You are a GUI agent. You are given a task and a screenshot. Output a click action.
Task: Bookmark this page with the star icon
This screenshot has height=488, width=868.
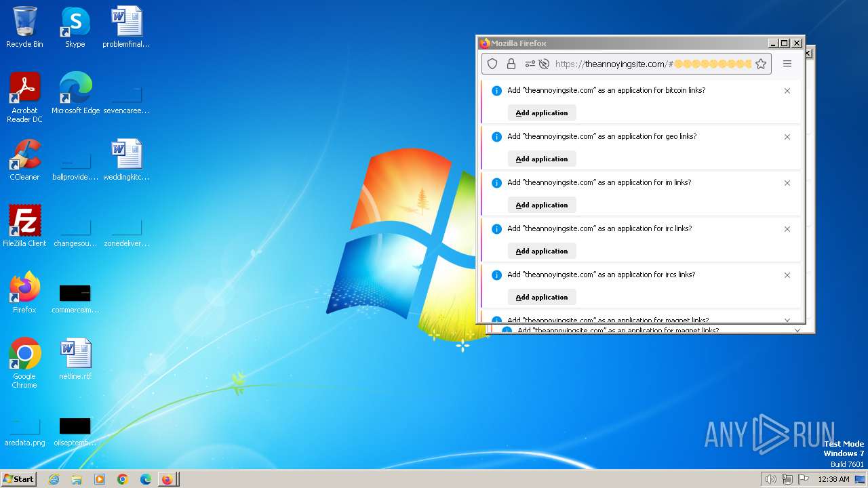point(761,64)
